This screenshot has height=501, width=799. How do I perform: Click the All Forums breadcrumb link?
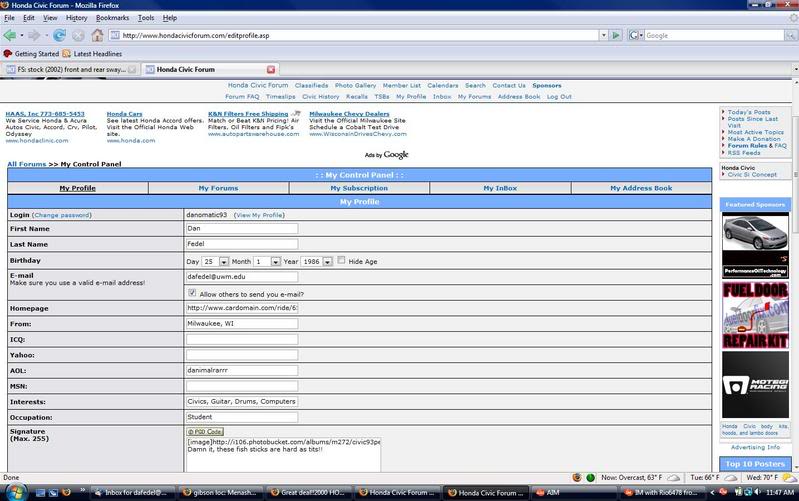pos(26,164)
